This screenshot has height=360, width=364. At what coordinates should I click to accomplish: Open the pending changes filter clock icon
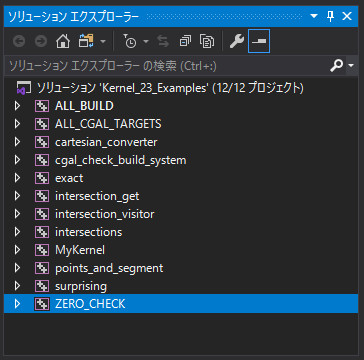[x=130, y=41]
